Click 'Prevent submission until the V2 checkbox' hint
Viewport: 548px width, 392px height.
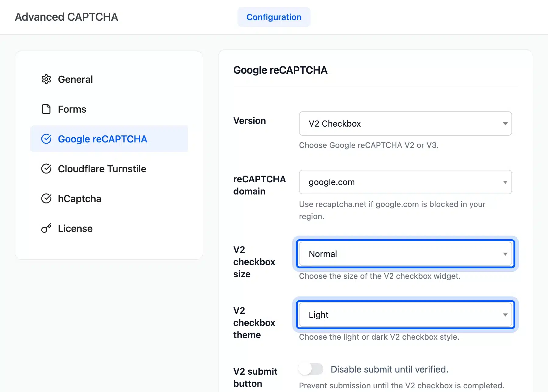(x=402, y=386)
